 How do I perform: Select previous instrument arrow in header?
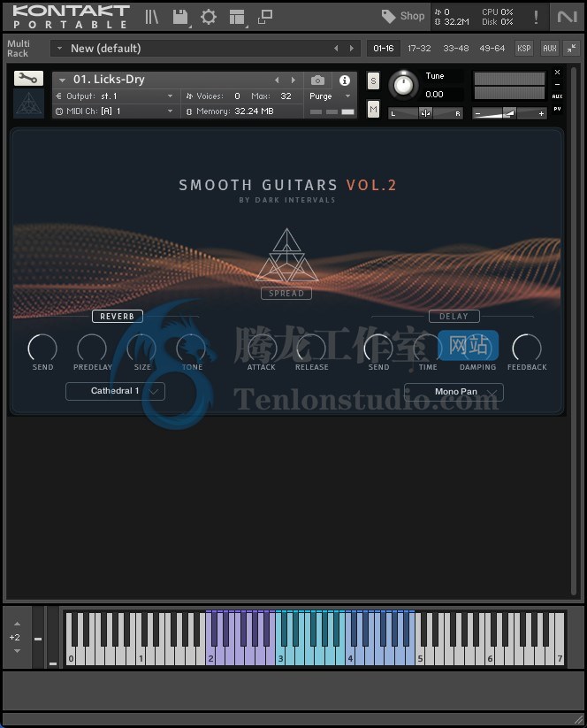pyautogui.click(x=277, y=80)
